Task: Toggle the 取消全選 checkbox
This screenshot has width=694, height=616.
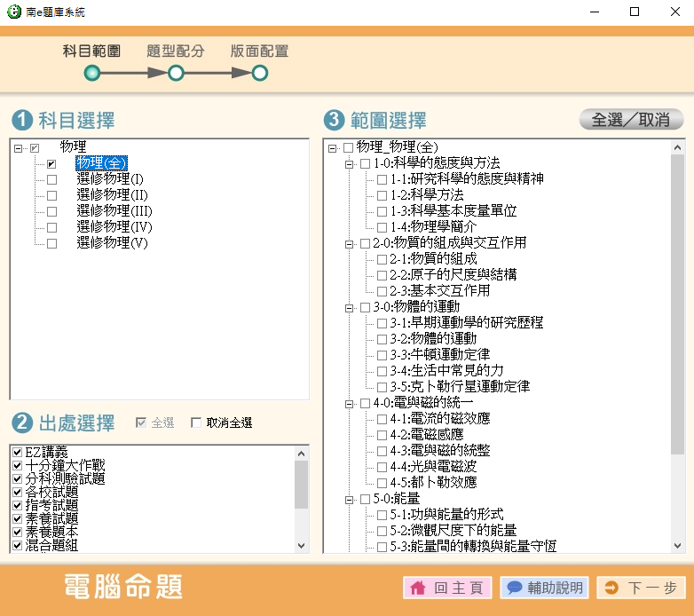Action: tap(195, 423)
